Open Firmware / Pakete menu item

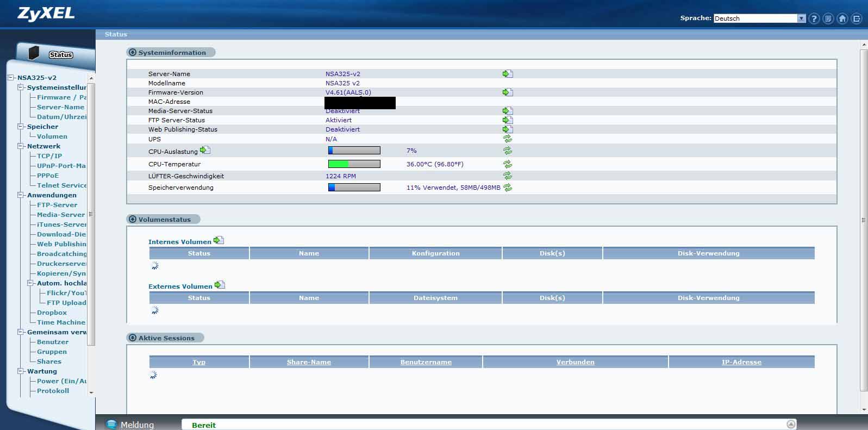point(61,97)
